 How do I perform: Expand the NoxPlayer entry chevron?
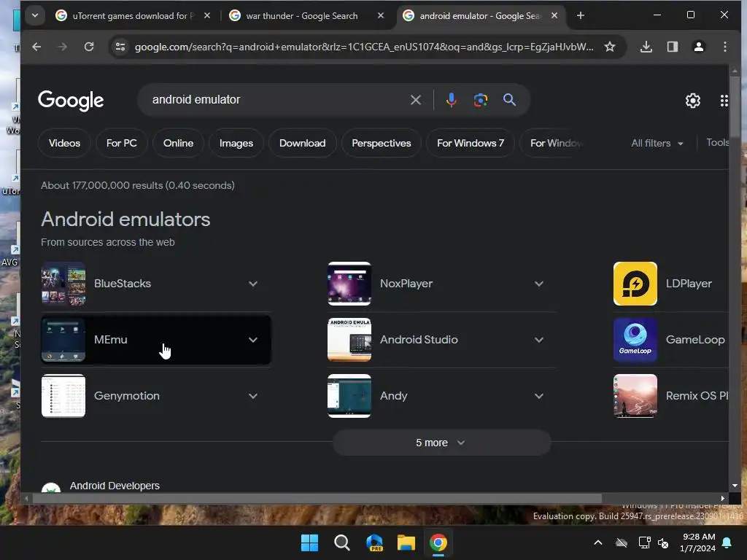click(539, 284)
